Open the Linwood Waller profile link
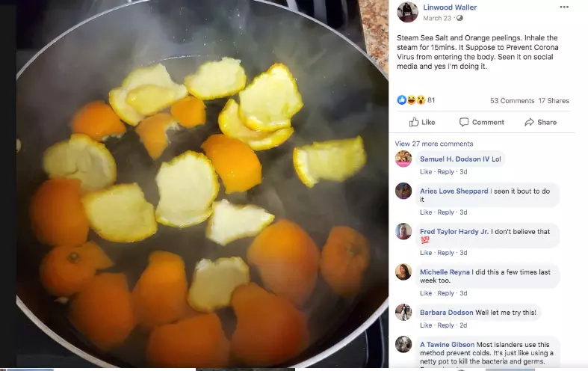588x371 pixels. tap(450, 7)
